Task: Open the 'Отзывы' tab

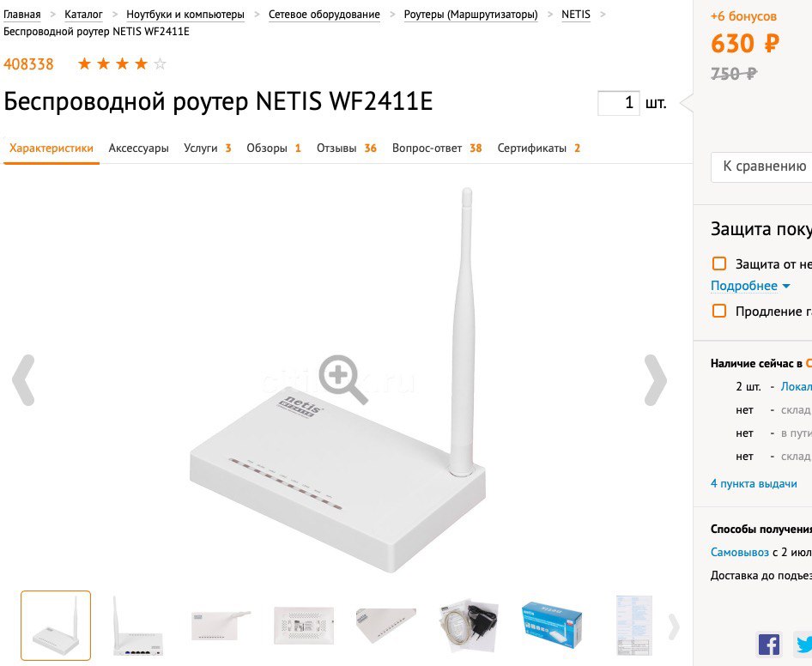Action: [x=347, y=148]
